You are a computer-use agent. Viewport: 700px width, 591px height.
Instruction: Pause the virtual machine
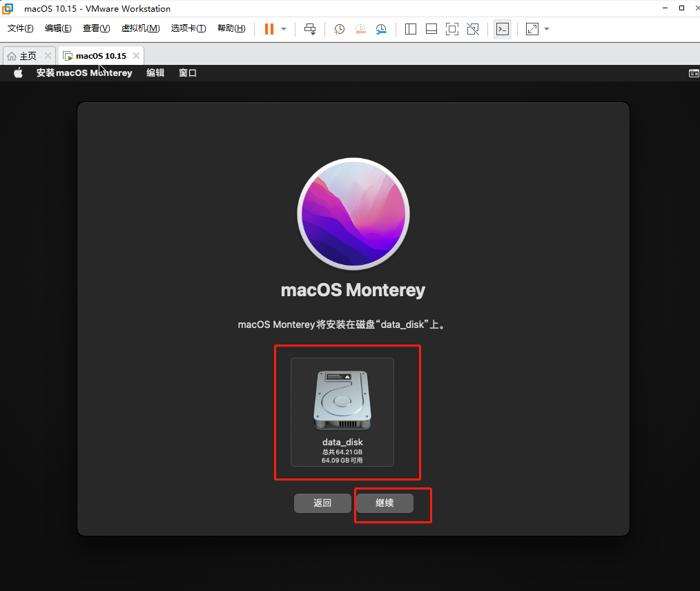click(x=269, y=29)
